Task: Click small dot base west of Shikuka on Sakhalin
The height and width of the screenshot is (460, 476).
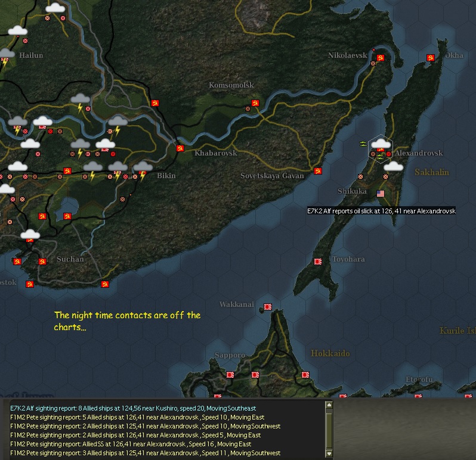Action: (360, 176)
